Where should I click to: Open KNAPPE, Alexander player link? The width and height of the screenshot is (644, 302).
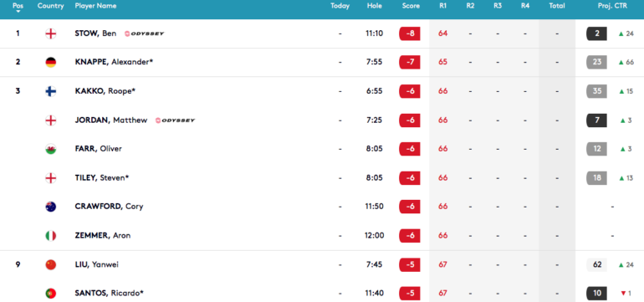click(110, 62)
